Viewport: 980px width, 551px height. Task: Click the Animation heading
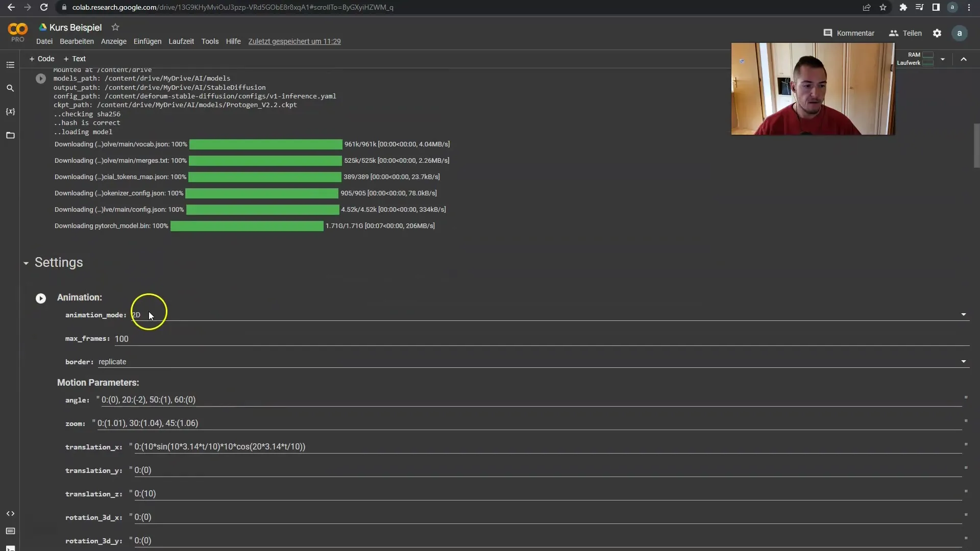80,297
